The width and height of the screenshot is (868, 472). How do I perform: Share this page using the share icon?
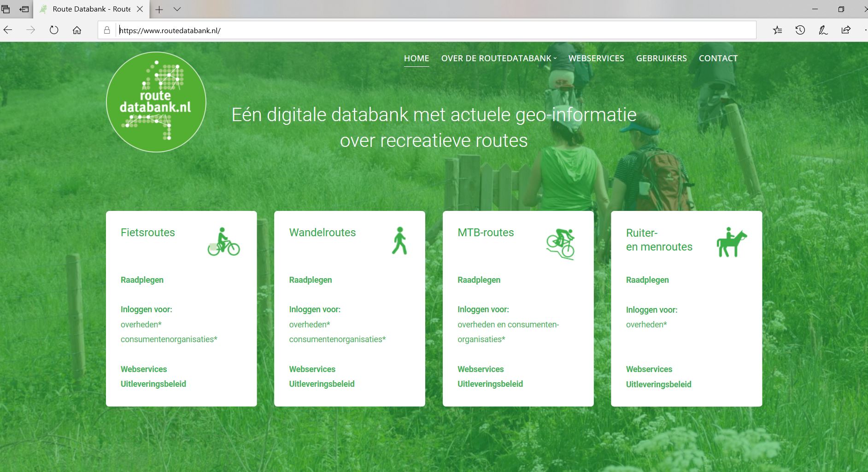(846, 30)
